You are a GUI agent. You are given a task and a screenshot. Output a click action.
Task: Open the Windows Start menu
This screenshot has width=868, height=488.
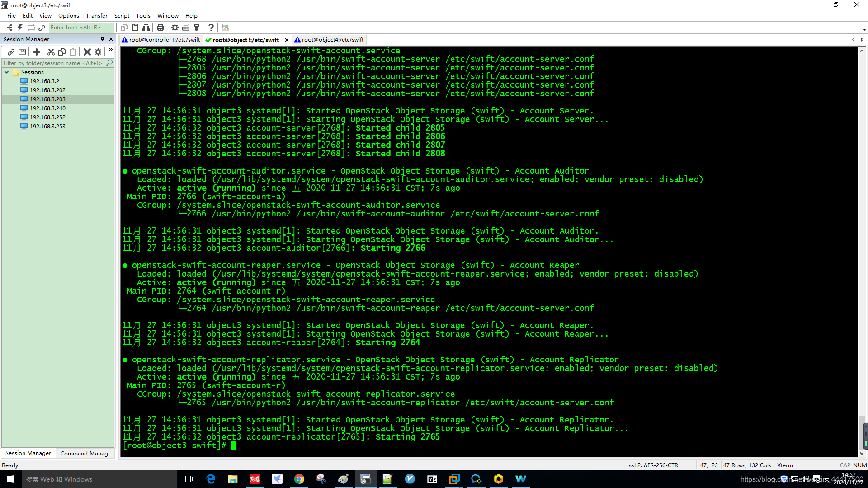point(11,479)
